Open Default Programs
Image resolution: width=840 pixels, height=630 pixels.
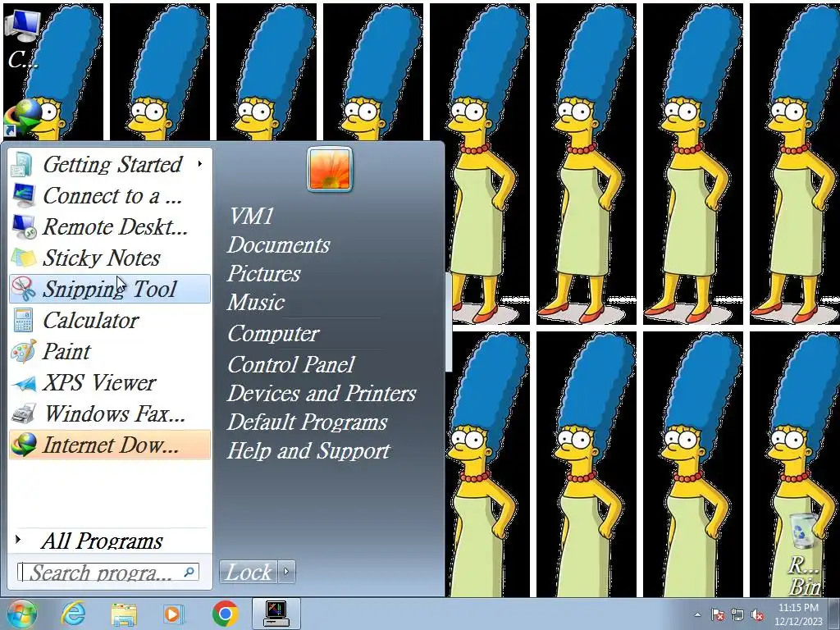point(307,422)
